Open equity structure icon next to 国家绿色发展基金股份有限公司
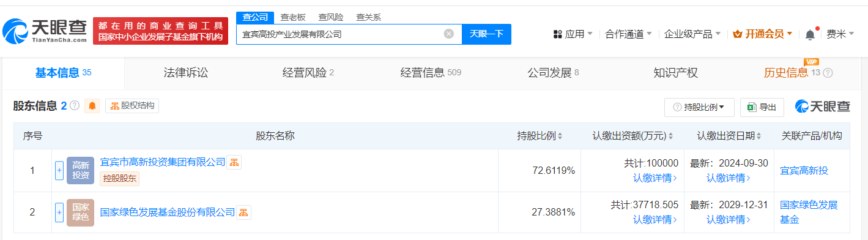 pyautogui.click(x=244, y=212)
